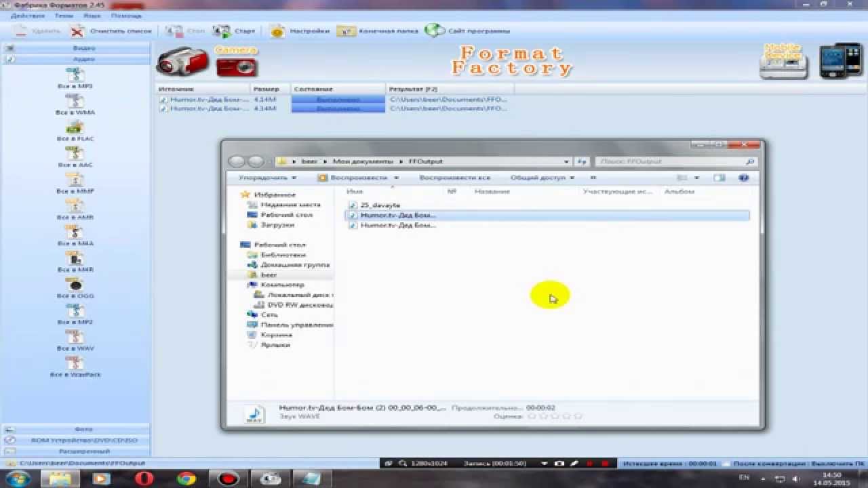Screen dimensions: 868x488
Task: Open the 'Воспроизвести' dropdown in Explorer
Action: pos(357,178)
